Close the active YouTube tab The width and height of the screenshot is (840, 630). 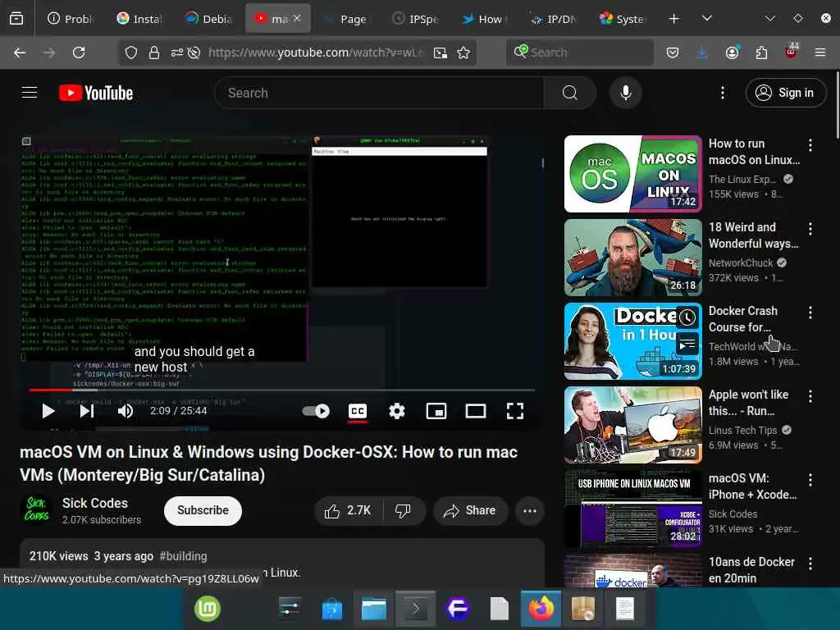[x=297, y=18]
